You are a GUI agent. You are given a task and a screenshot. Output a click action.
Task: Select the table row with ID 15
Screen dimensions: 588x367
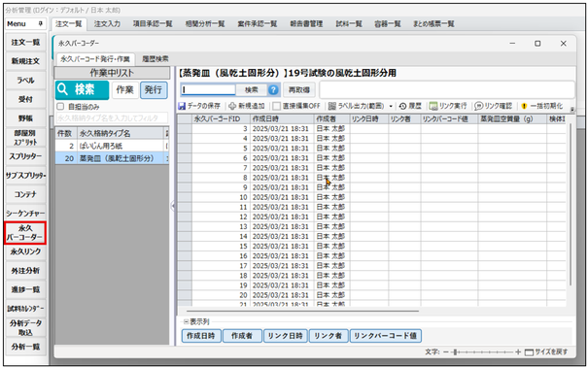(371, 246)
